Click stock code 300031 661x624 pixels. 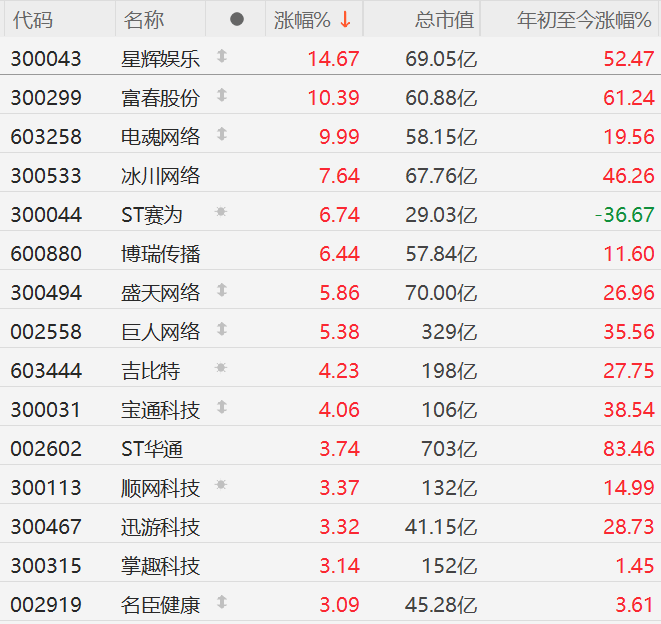coord(46,410)
